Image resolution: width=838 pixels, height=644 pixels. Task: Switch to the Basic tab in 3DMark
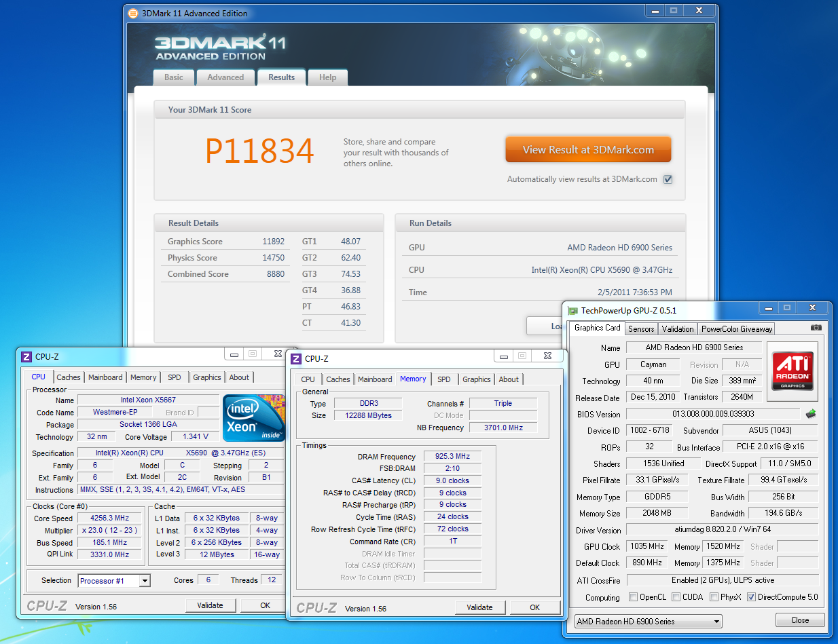174,77
